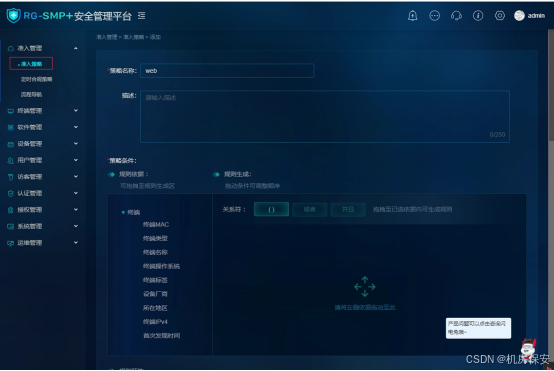Click the mascot assistant icon at bottom right
The height and width of the screenshot is (371, 554).
coord(529,348)
